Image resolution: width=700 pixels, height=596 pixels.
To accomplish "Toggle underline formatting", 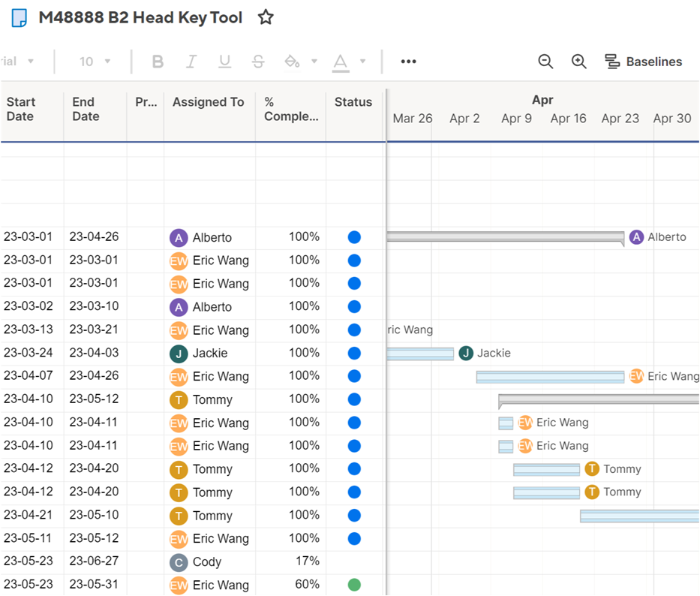I will [224, 62].
